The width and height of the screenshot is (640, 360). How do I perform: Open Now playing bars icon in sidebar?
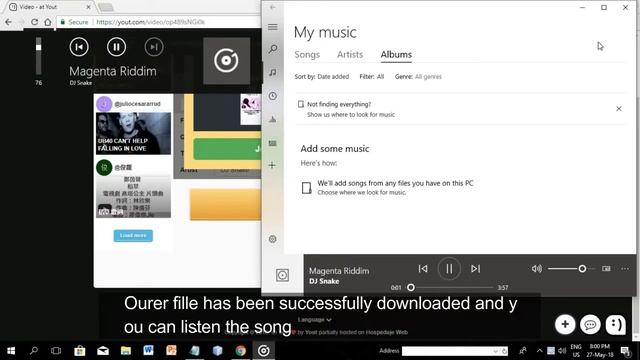tap(273, 119)
